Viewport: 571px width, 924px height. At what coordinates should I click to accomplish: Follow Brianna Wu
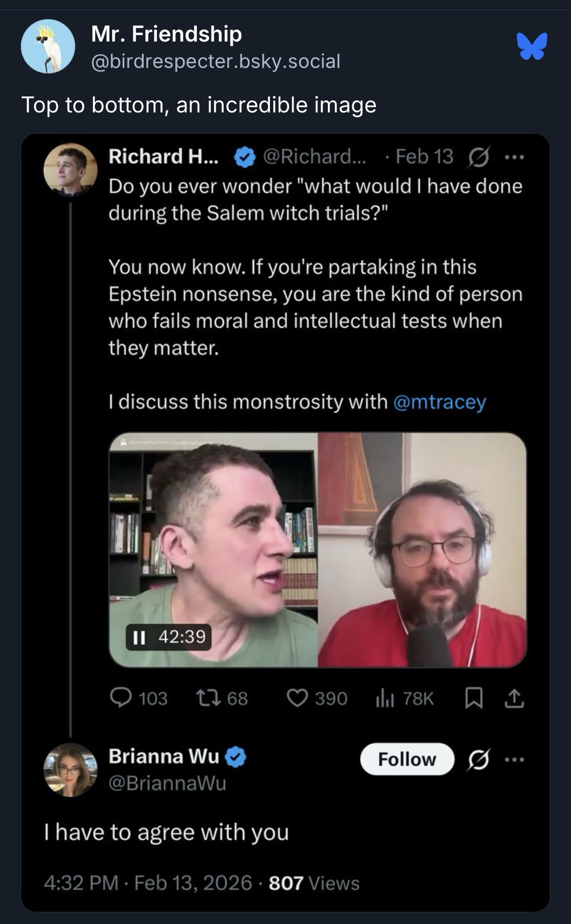tap(407, 759)
